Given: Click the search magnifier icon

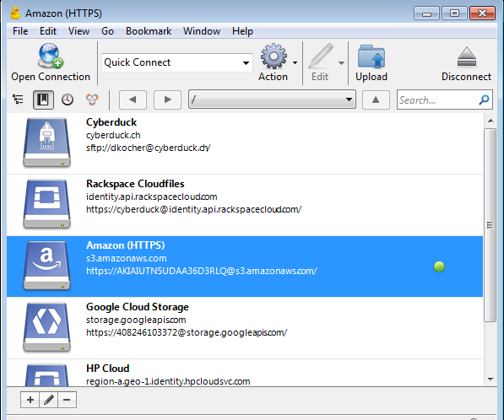Looking at the screenshot, I should point(484,100).
